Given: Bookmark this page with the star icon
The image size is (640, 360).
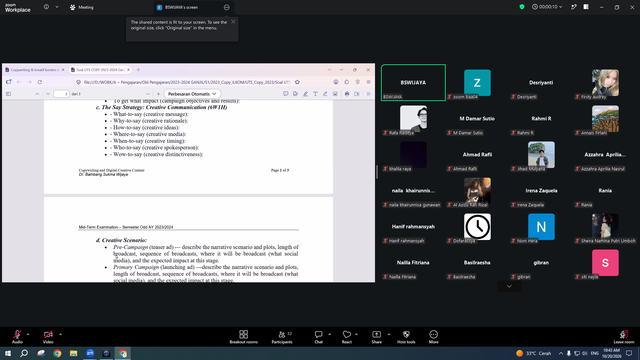Looking at the screenshot, I should click(x=297, y=82).
